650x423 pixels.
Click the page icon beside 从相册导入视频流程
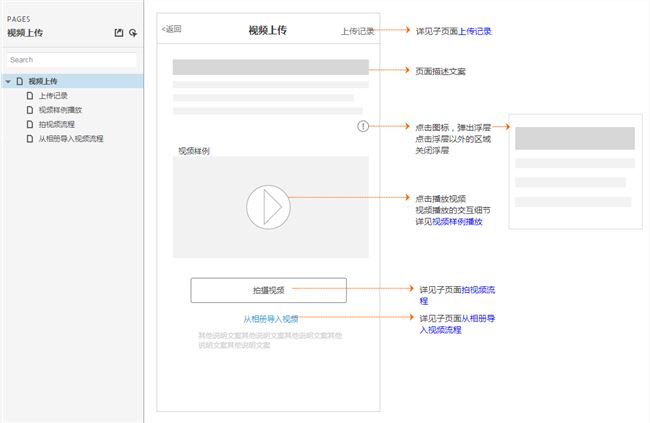[29, 139]
